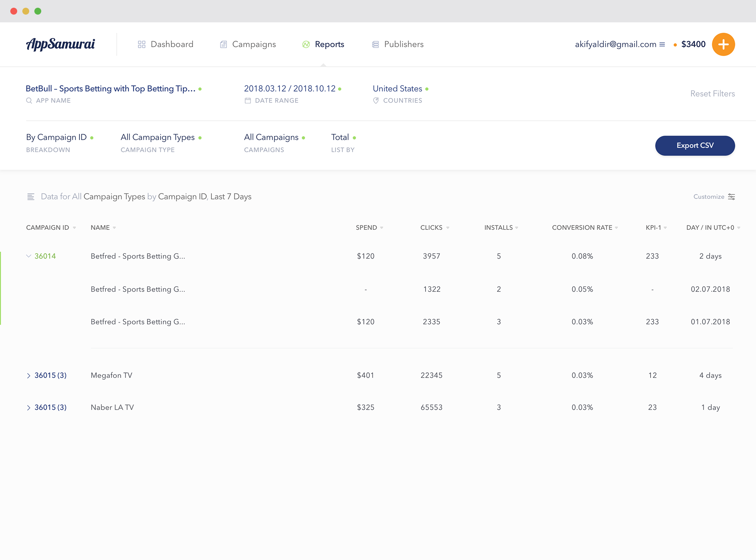756x560 pixels.
Task: Expand the Naber LA TV row chevron
Action: point(29,408)
